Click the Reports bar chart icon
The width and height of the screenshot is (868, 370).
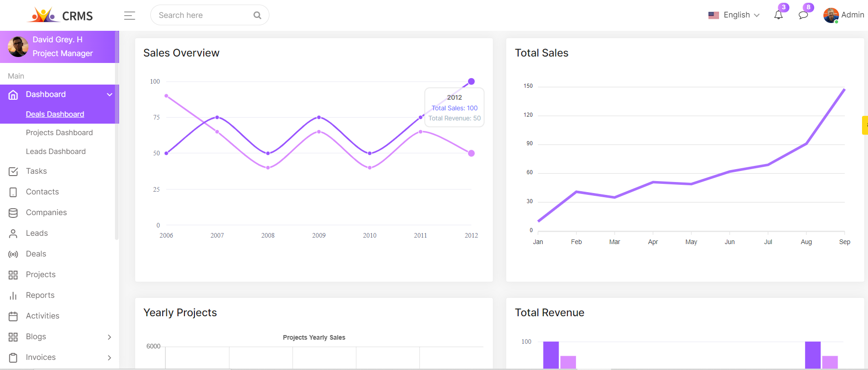tap(13, 296)
